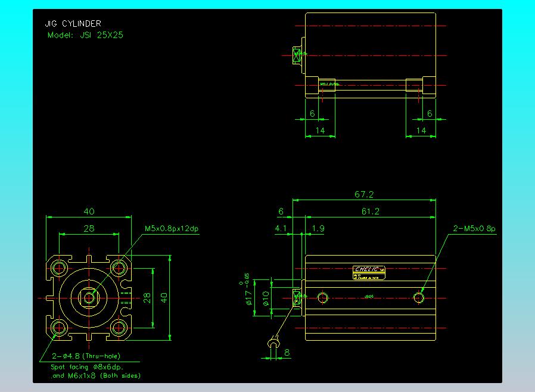Click the 1.9 dimension value
Image resolution: width=535 pixels, height=392 pixels.
(318, 228)
